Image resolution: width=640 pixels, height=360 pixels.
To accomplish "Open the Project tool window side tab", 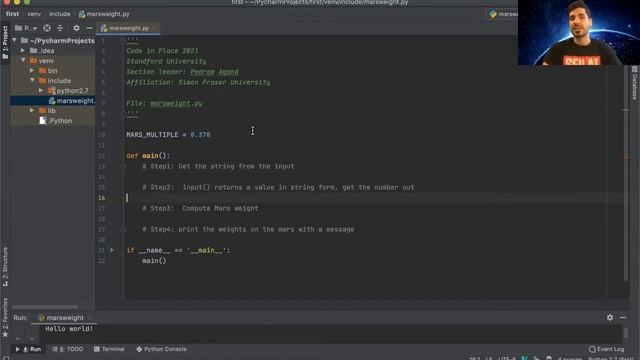I will 5,42.
